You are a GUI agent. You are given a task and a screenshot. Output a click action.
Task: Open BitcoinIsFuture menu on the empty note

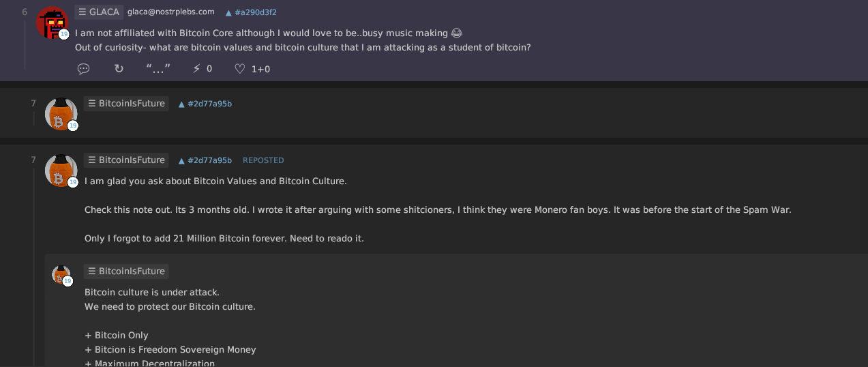click(126, 104)
